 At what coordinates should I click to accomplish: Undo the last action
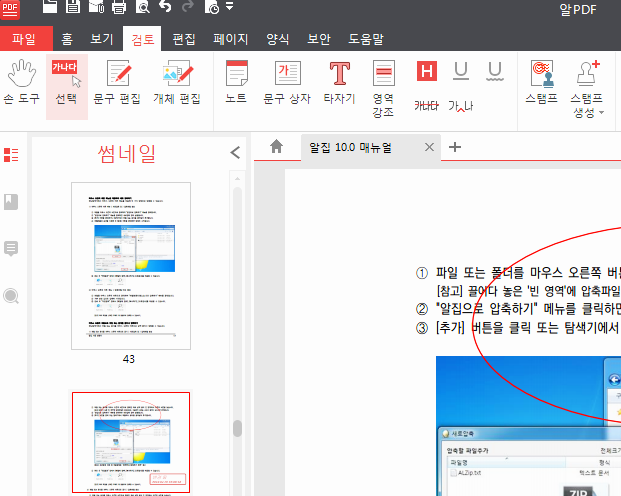pos(165,7)
